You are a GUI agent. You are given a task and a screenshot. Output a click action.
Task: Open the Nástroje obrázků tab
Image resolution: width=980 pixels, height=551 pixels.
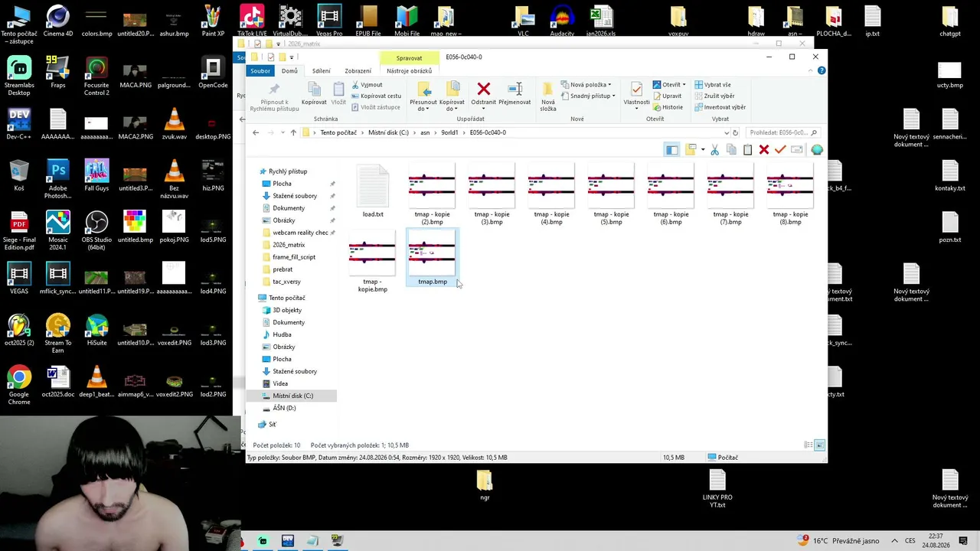coord(409,70)
